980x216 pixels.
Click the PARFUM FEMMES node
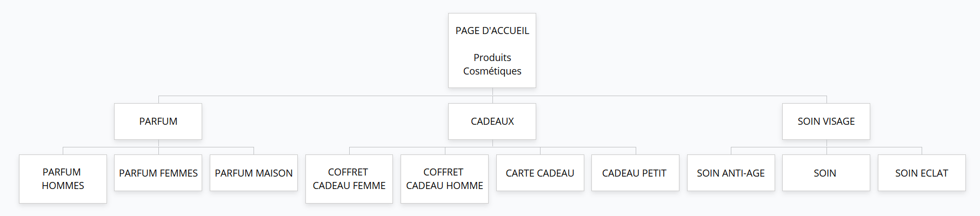pos(158,173)
